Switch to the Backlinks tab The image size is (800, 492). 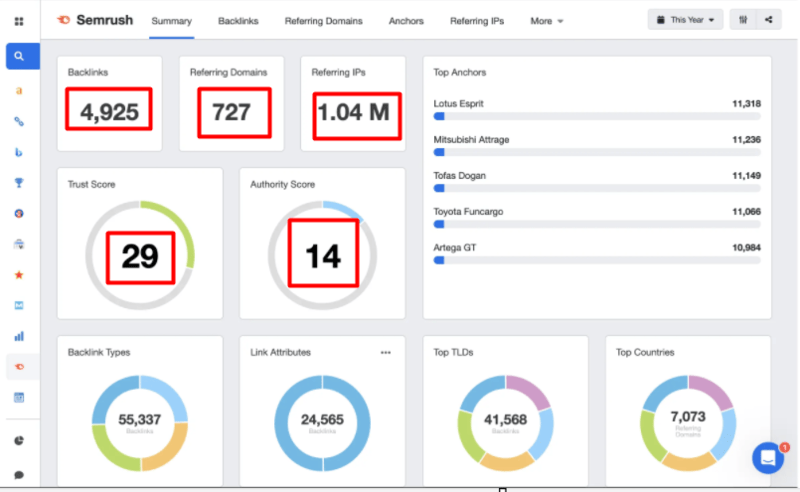coord(238,21)
